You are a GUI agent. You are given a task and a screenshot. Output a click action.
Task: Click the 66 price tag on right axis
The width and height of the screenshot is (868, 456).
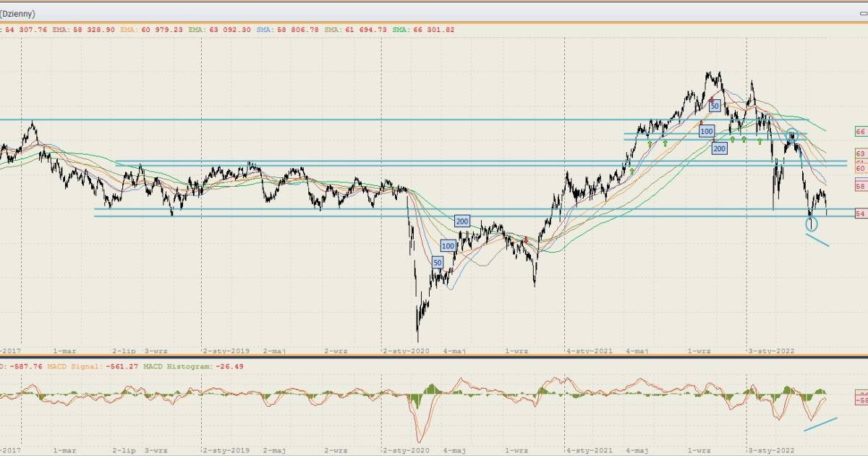point(861,132)
